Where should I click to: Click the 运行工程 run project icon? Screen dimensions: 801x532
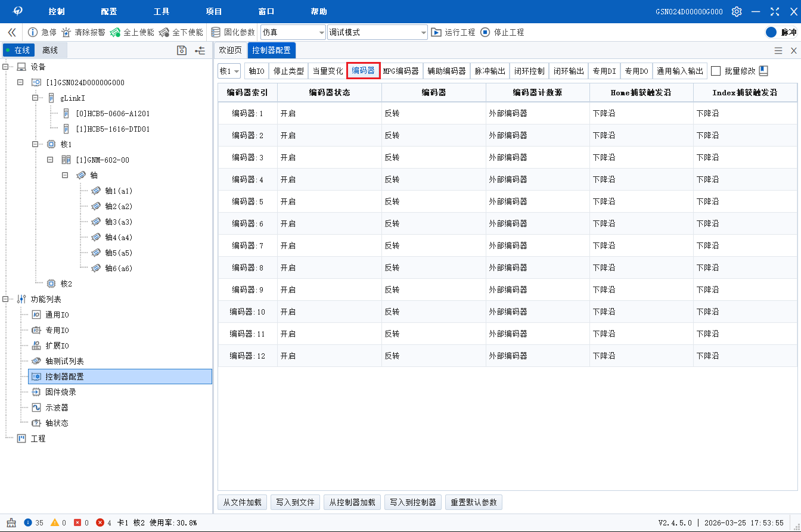(435, 32)
